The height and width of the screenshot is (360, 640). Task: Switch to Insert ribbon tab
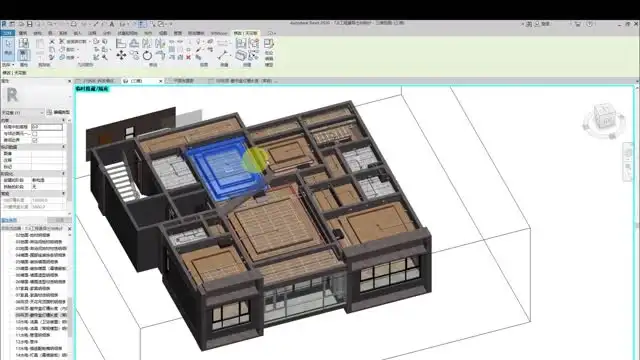coord(77,33)
